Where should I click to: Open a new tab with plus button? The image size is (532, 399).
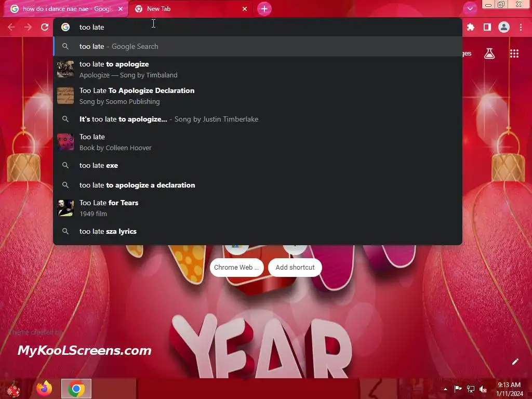264,9
